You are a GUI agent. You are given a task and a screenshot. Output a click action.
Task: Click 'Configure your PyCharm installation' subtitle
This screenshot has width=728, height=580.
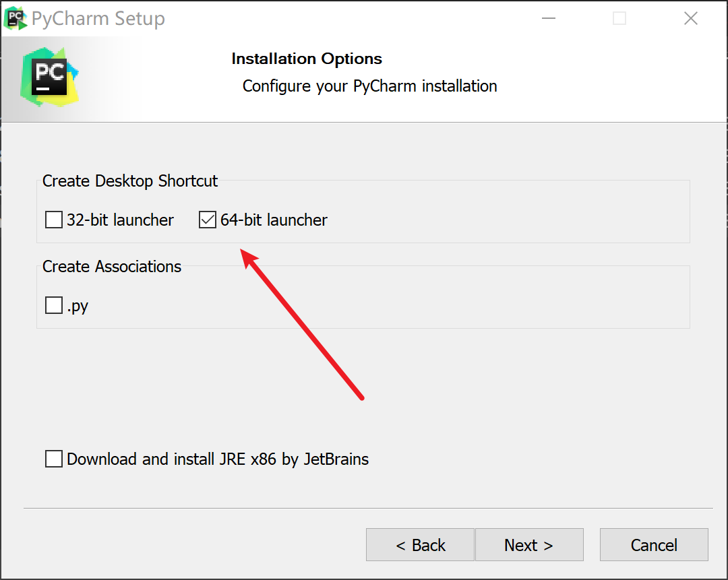pos(369,86)
